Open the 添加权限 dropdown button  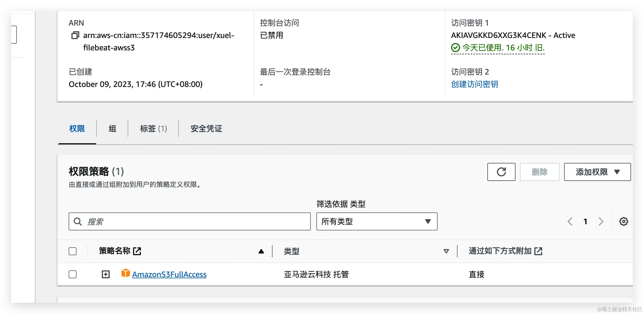[597, 172]
